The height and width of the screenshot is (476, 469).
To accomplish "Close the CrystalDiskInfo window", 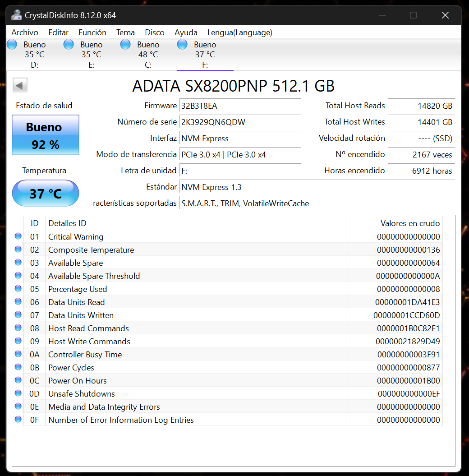I will tap(445, 15).
